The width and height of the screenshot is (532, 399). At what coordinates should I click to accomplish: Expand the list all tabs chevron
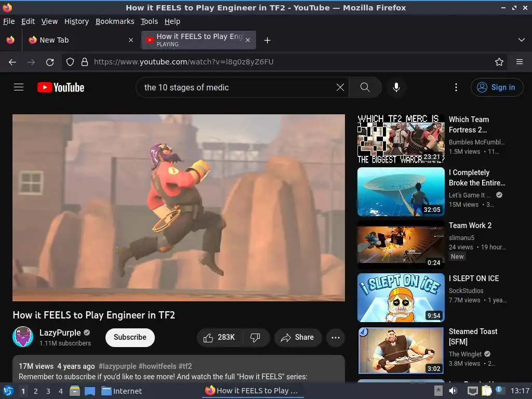pyautogui.click(x=522, y=40)
